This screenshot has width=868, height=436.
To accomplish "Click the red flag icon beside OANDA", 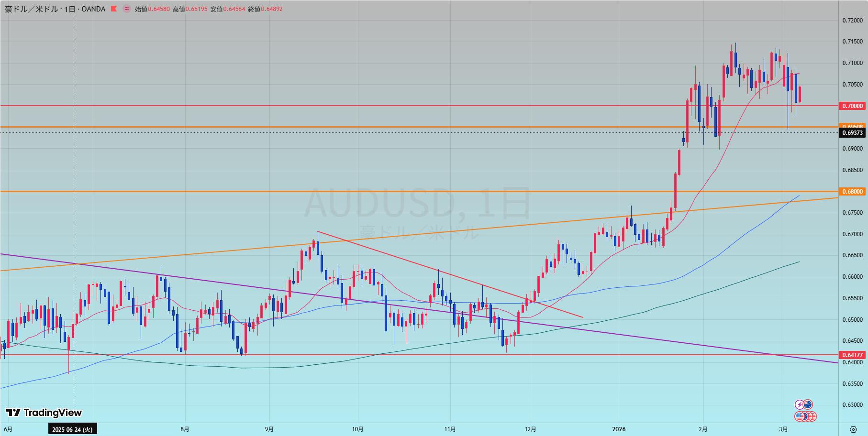I will [113, 9].
